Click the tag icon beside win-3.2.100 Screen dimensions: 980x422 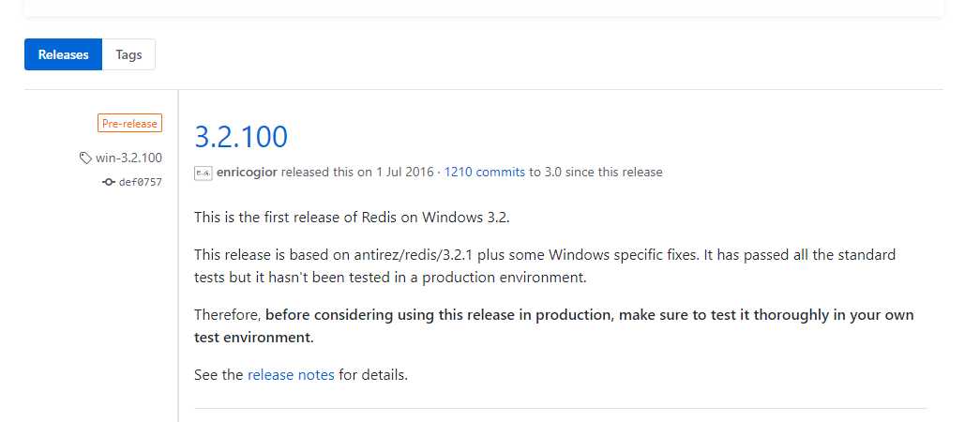pos(85,158)
